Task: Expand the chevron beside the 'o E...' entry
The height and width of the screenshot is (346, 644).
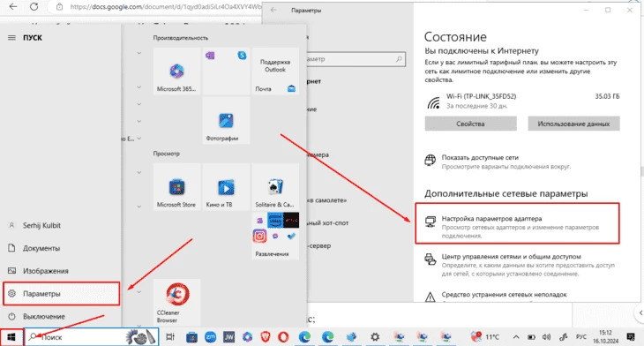Action: tap(139, 139)
